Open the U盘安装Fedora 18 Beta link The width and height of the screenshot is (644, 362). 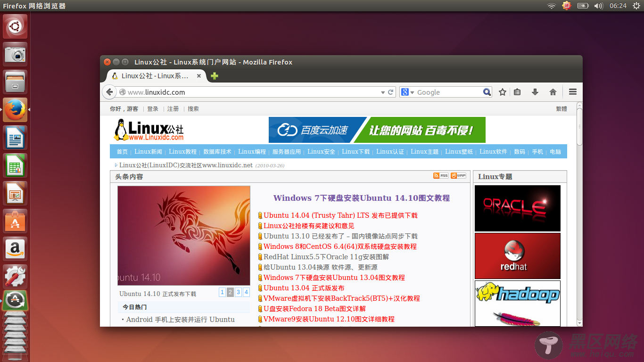coord(314,309)
